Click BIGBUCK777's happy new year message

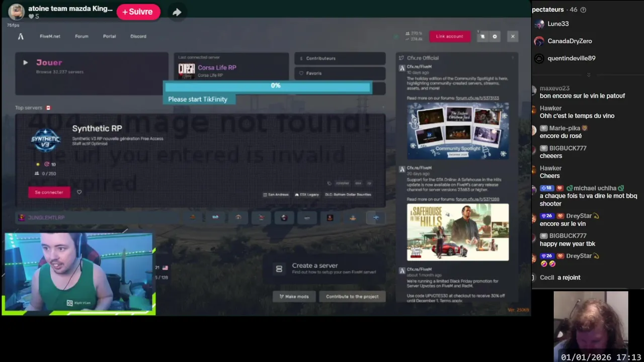(568, 244)
